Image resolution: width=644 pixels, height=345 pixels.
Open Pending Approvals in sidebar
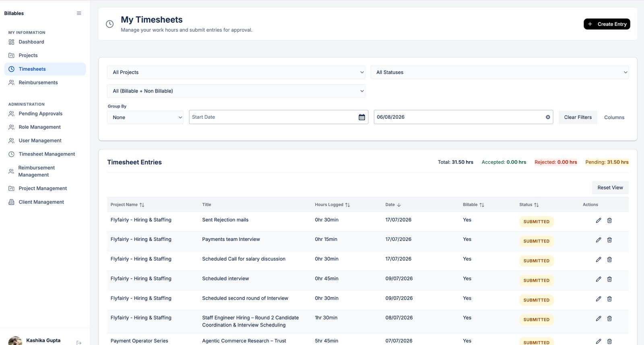(x=45, y=114)
